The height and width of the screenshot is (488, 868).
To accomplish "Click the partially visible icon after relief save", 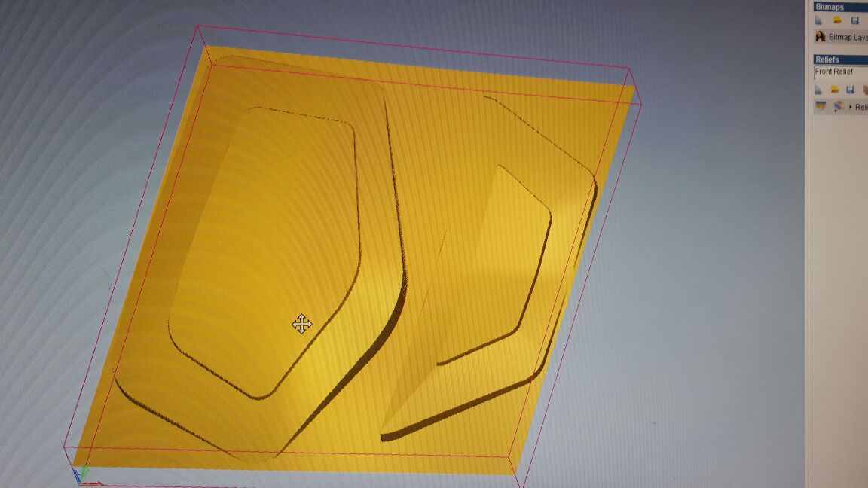I will coord(865,90).
